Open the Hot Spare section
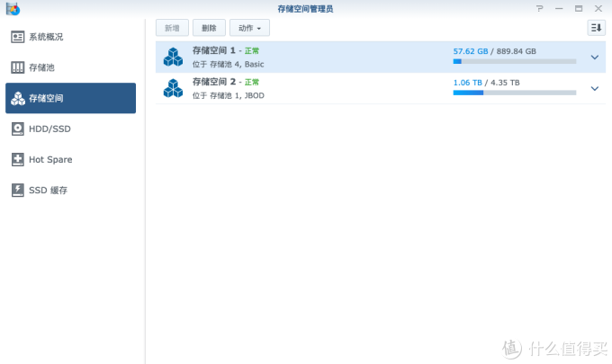Image resolution: width=612 pixels, height=364 pixels. point(70,159)
